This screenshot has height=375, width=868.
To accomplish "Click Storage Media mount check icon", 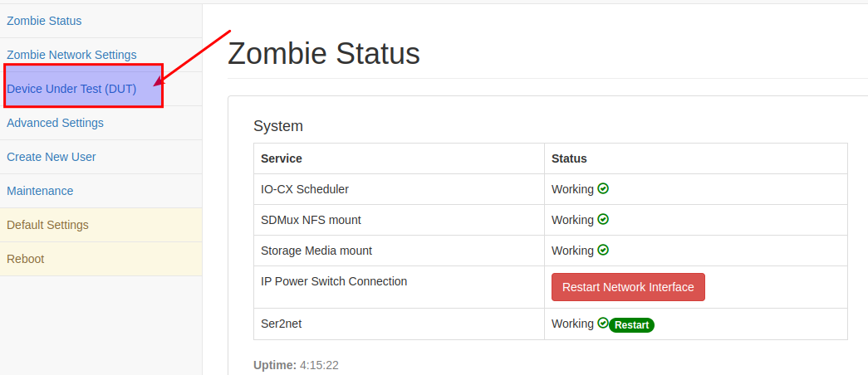I will coord(603,250).
